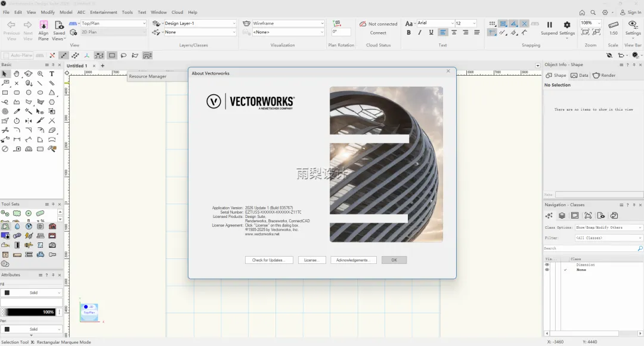Open the Navigation Classes tab icon
Screen dimensions: 644x346
pyautogui.click(x=549, y=216)
